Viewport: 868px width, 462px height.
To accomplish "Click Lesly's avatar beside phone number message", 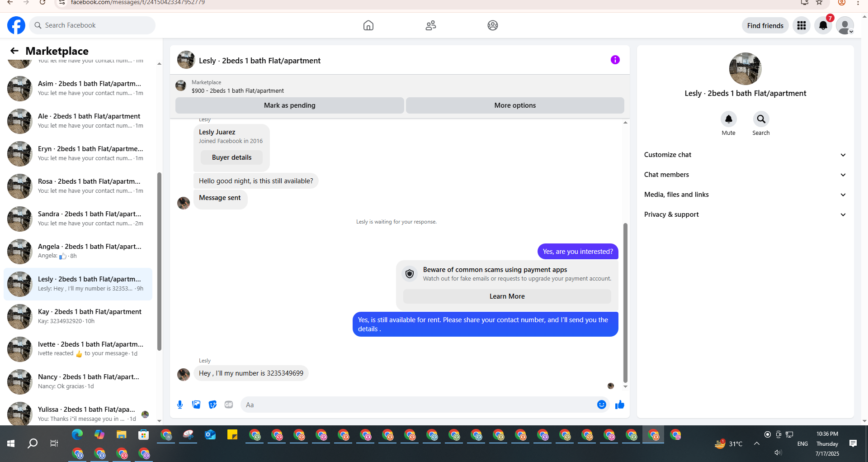I will [x=184, y=375].
